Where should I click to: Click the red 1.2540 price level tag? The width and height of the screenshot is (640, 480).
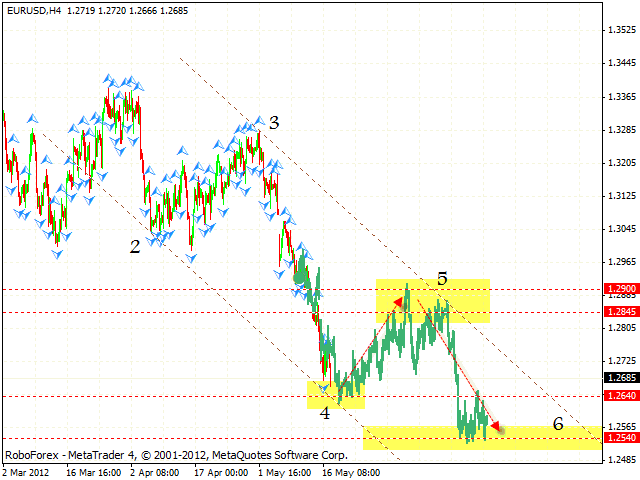pos(621,438)
